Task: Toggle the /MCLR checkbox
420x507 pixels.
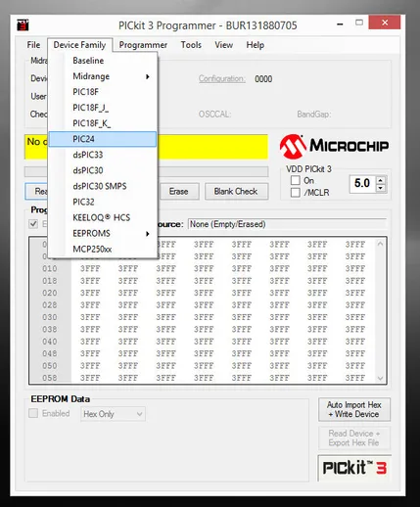Action: tap(296, 193)
